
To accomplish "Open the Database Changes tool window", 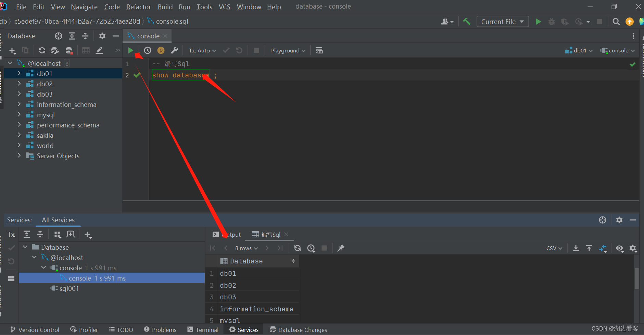I will coord(299,330).
